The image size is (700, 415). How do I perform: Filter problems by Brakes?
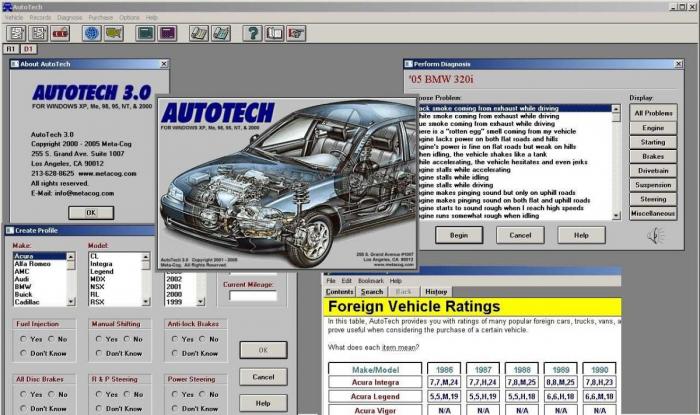pos(653,157)
